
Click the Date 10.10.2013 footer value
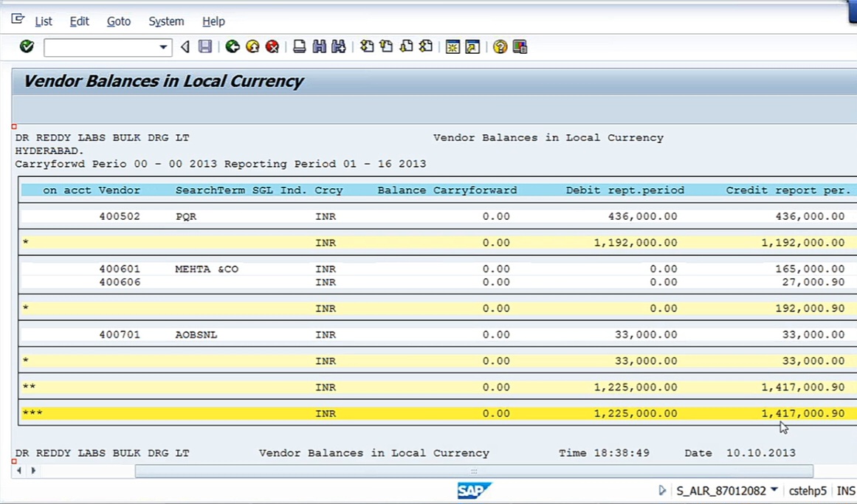coord(761,453)
